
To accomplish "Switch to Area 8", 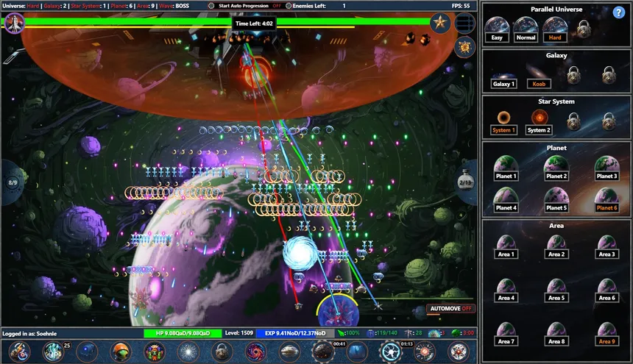I will (x=556, y=334).
